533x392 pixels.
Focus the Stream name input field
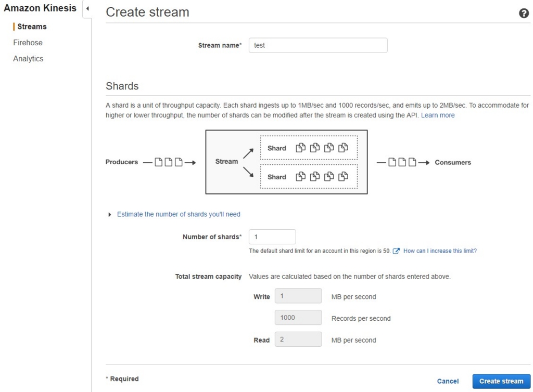point(318,45)
